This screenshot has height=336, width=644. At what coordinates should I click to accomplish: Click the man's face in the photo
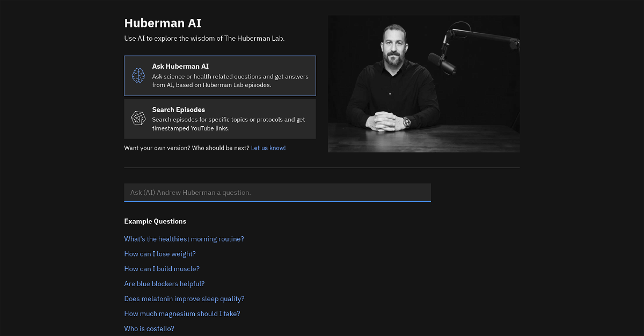coord(394,47)
